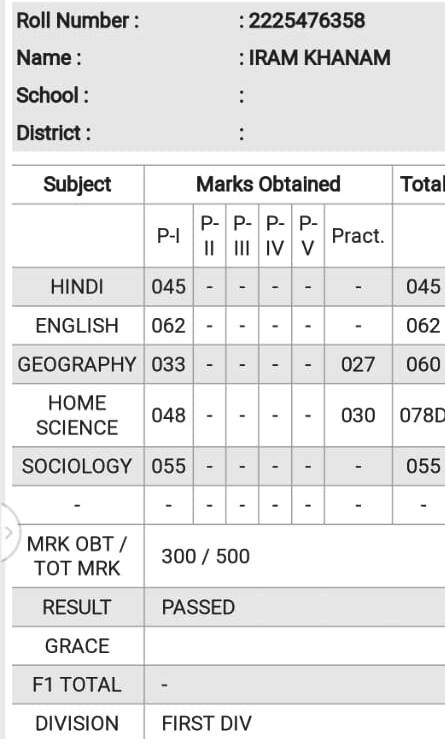Click the F1 TOTAL row label

click(77, 685)
